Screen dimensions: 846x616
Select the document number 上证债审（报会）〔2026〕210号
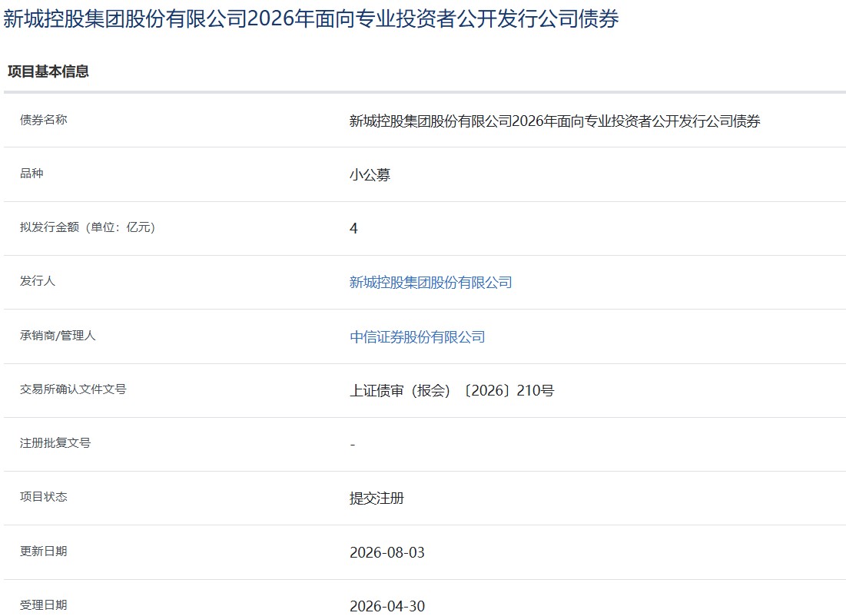(452, 390)
